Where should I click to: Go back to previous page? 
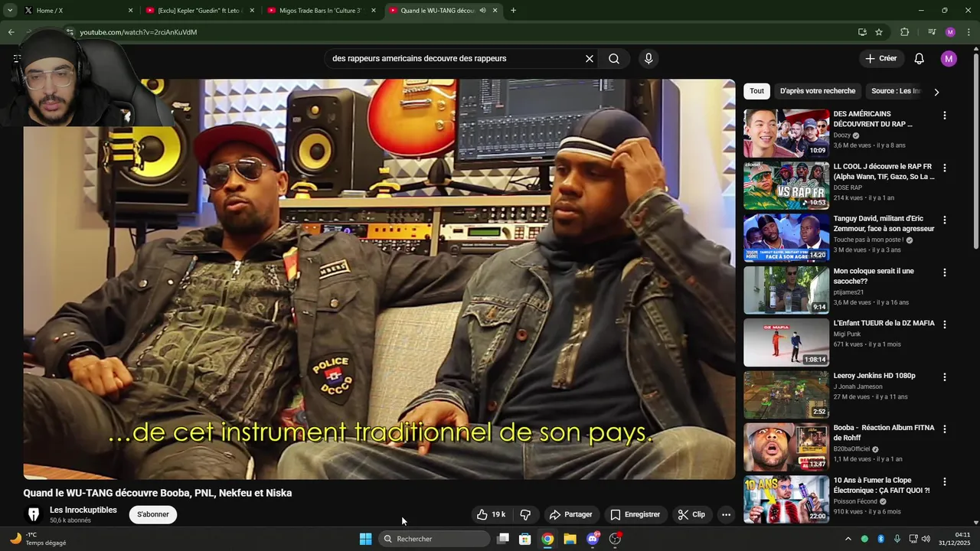[x=11, y=32]
